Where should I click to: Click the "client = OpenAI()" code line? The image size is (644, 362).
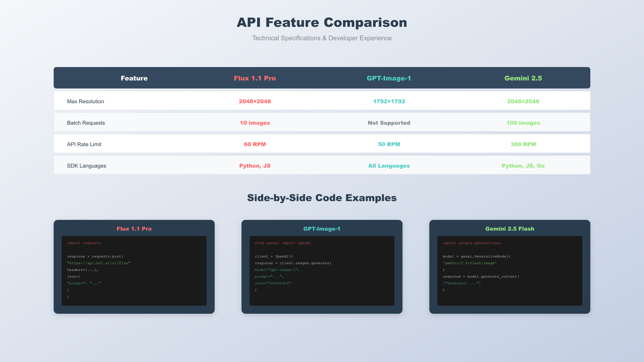274,256
